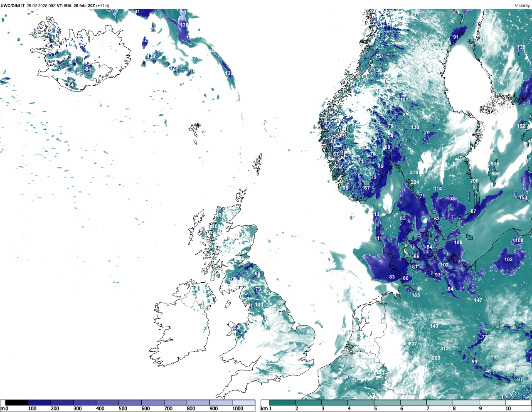The width and height of the screenshot is (532, 412).
Task: Click the map visibility value 535
Action: click(x=495, y=164)
